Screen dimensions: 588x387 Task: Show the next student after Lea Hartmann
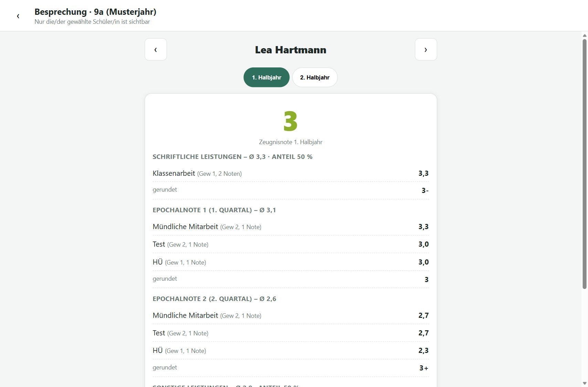coord(426,50)
